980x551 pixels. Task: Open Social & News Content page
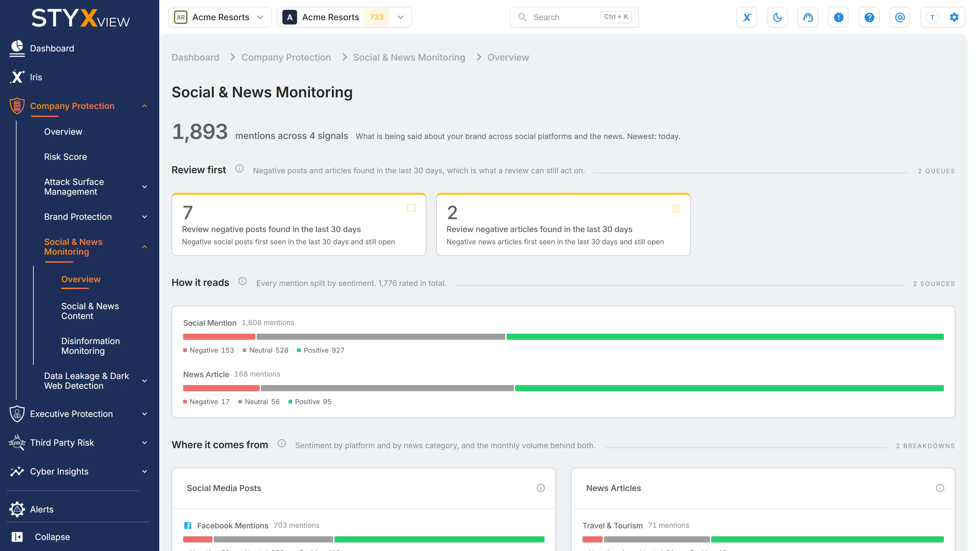tap(90, 311)
